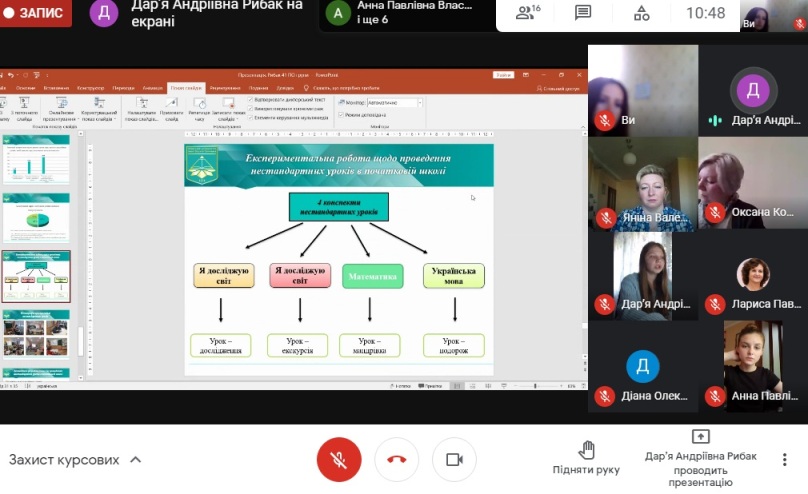Open Записати показ слайдів dropdown arrow
This screenshot has width=808, height=494.
tap(238, 119)
